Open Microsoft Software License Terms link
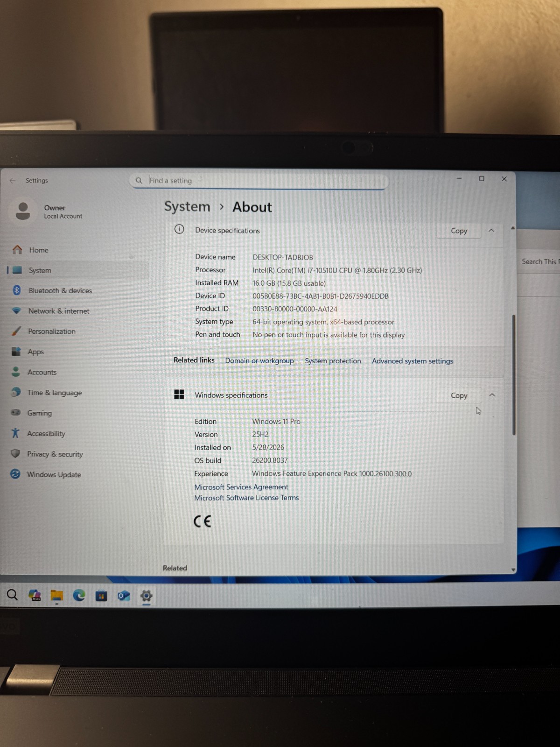The width and height of the screenshot is (560, 747). (x=246, y=498)
